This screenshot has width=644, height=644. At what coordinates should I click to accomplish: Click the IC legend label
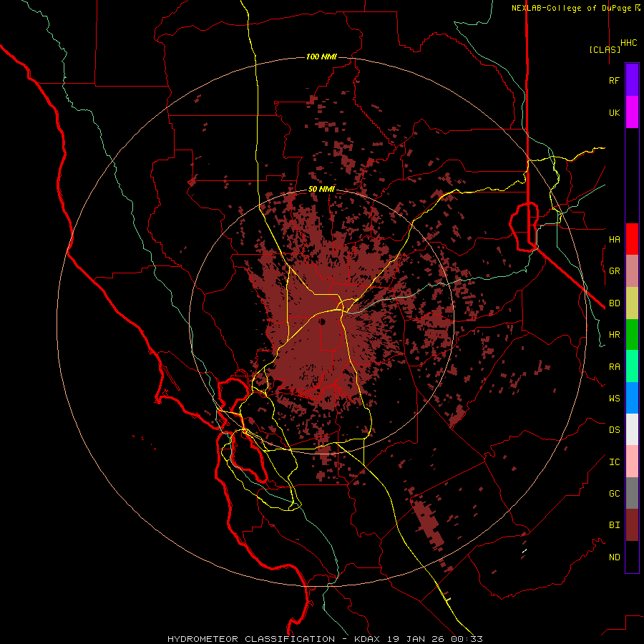tap(614, 462)
